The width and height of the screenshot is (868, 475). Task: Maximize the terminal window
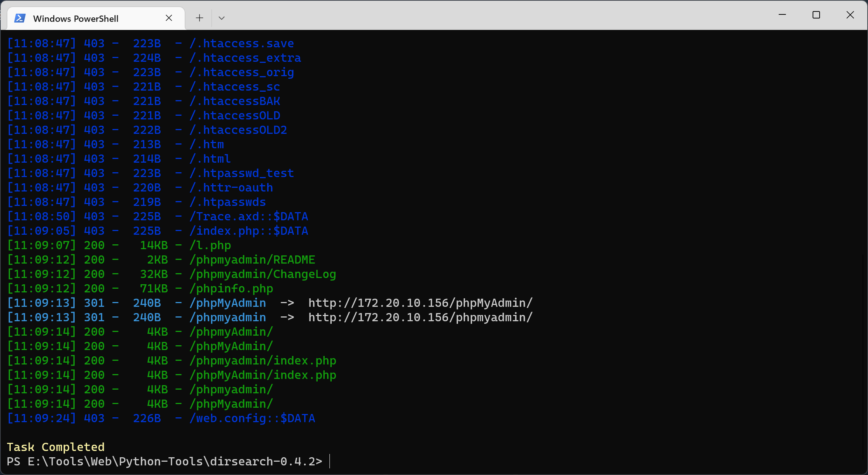pos(816,15)
